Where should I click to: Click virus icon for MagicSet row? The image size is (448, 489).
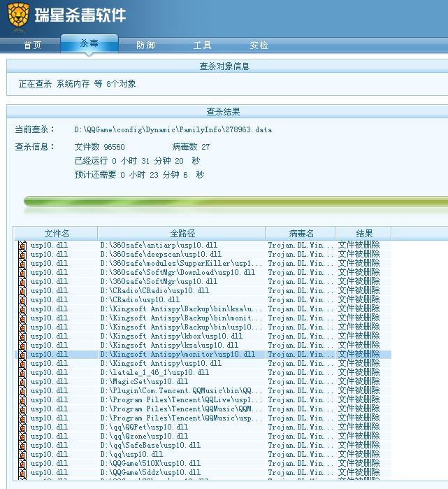click(x=22, y=382)
